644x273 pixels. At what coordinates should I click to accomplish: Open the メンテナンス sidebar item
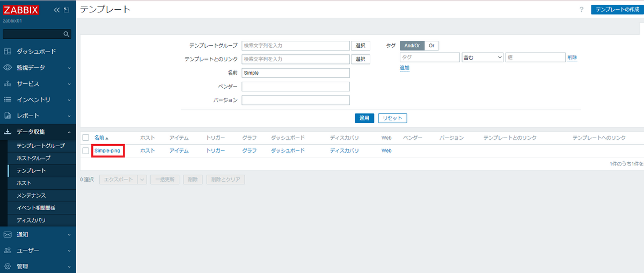tap(31, 196)
